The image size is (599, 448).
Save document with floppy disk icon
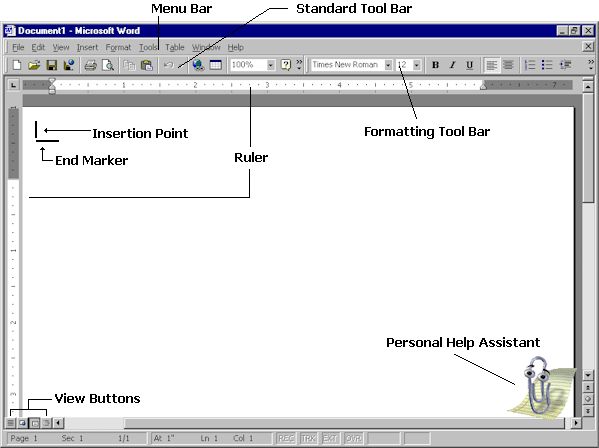(52, 65)
